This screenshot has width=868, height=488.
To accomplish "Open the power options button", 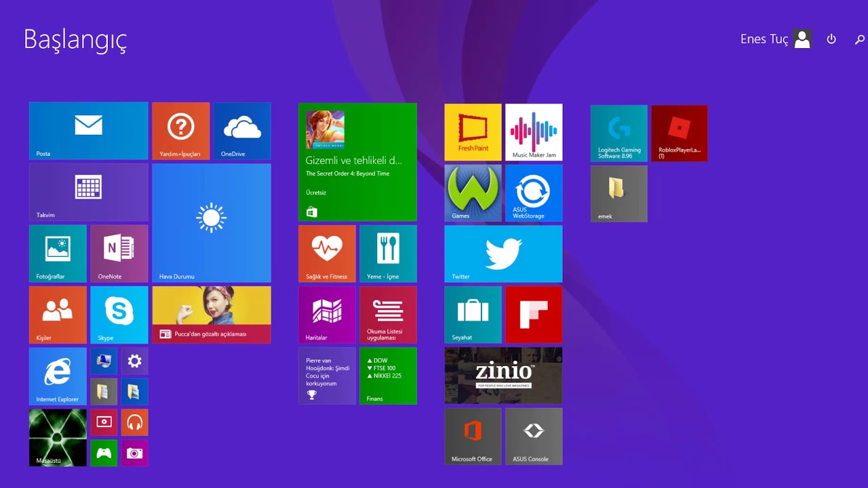I will point(831,39).
